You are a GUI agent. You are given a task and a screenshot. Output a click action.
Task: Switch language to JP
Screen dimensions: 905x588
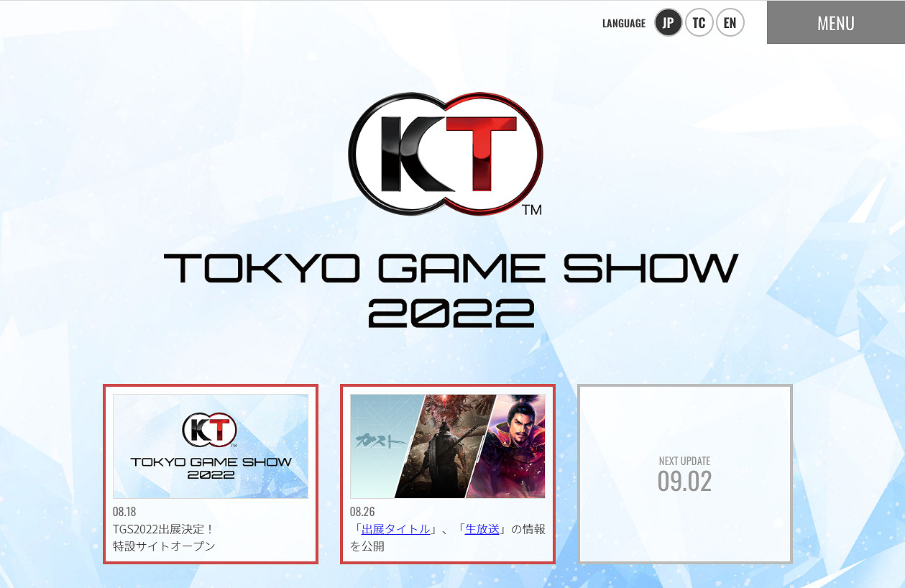tap(669, 23)
